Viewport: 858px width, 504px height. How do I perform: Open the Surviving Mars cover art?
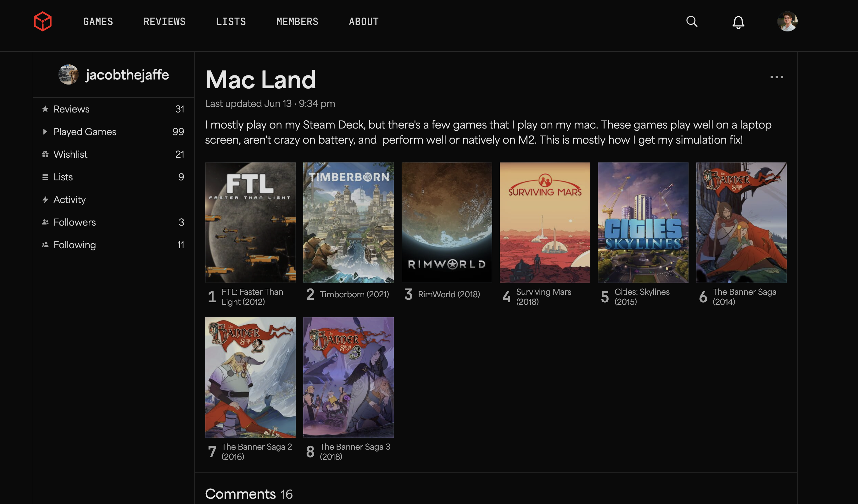[x=545, y=222]
